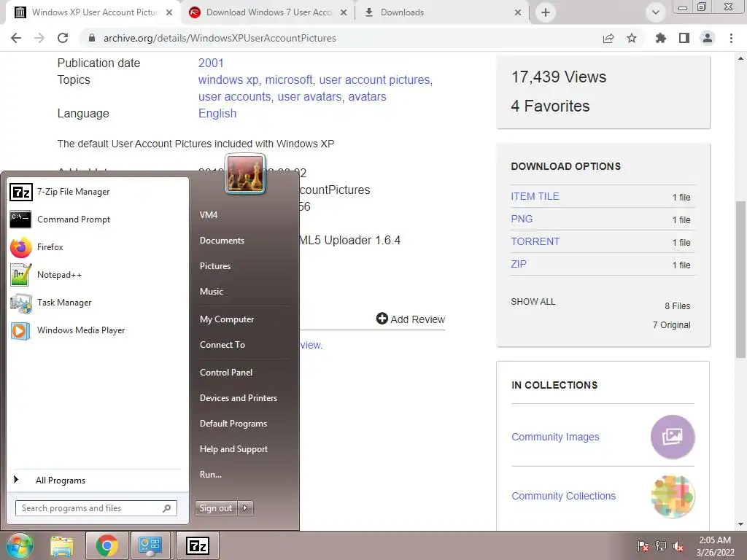Open the 'user avatars' topic link
747x560 pixels.
[x=309, y=97]
